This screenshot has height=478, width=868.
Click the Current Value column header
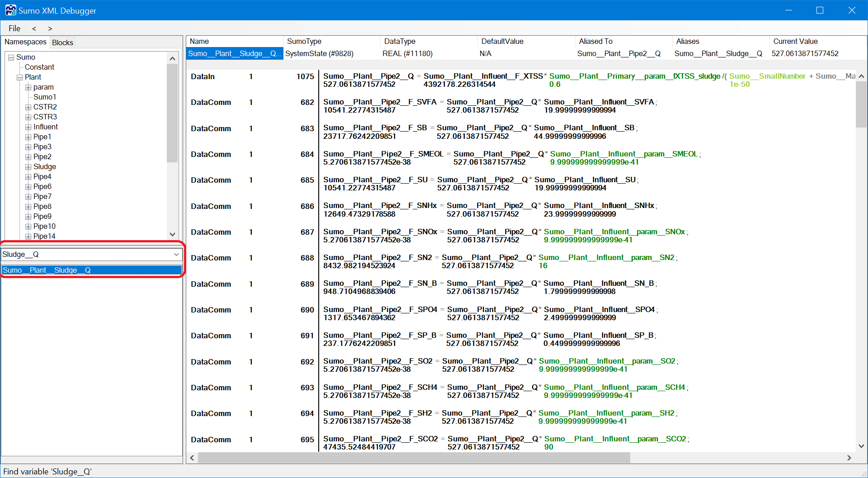click(795, 41)
